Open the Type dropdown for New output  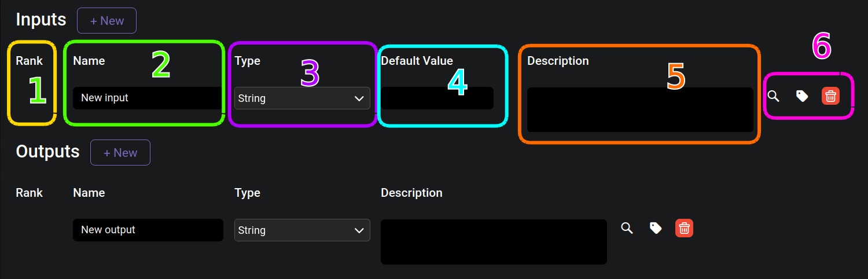tap(302, 230)
